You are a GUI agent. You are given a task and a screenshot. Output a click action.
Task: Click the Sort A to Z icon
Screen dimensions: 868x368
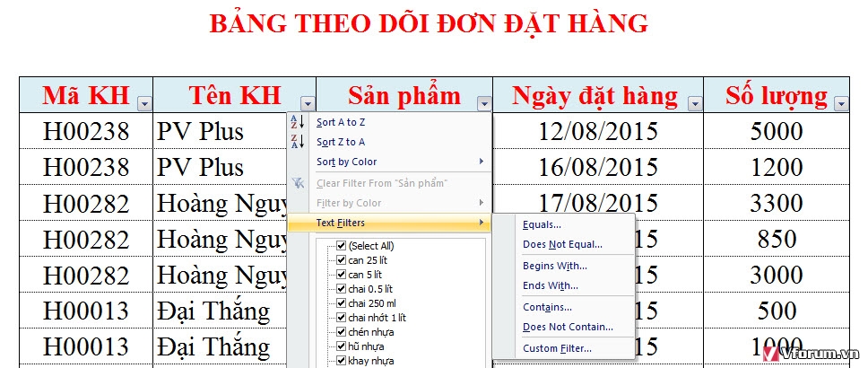[298, 122]
